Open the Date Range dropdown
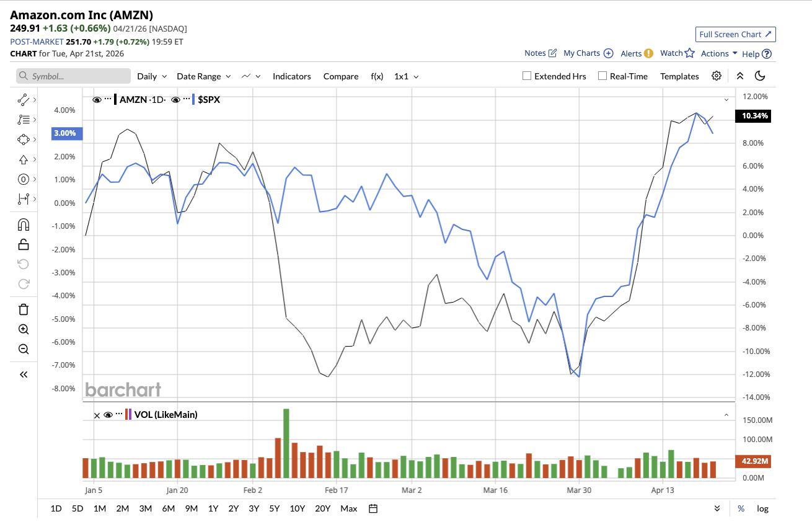 click(204, 76)
